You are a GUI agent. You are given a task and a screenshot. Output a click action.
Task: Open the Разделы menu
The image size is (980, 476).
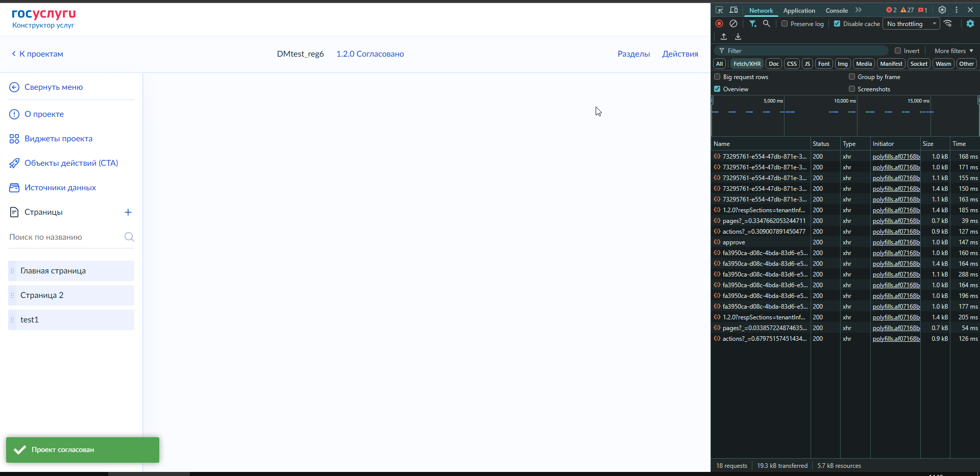[633, 54]
